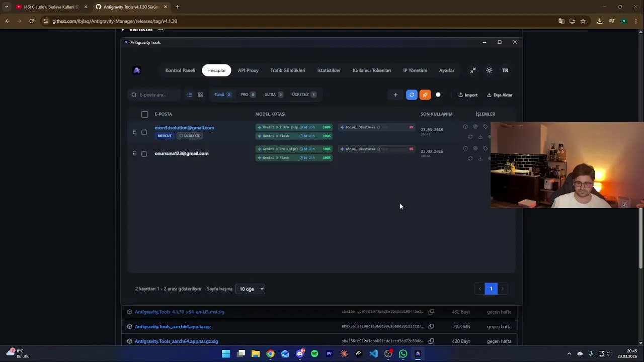The width and height of the screenshot is (644, 362).
Task: Add a new account with plus icon
Action: [x=395, y=95]
